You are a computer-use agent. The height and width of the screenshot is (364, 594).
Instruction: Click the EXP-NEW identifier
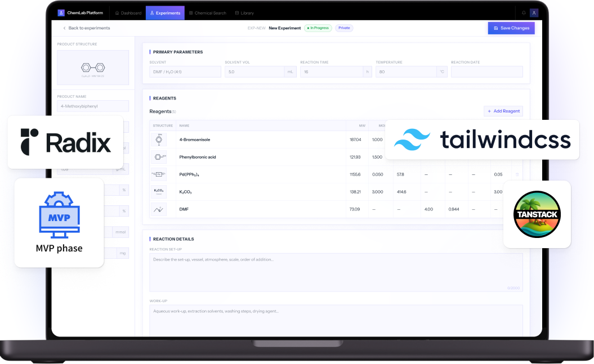coord(257,28)
